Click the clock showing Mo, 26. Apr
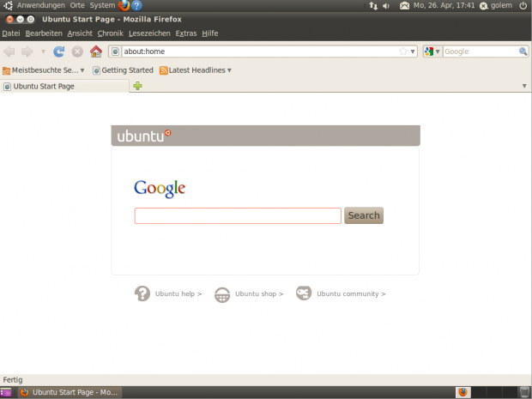The width and height of the screenshot is (532, 399). [x=444, y=5]
